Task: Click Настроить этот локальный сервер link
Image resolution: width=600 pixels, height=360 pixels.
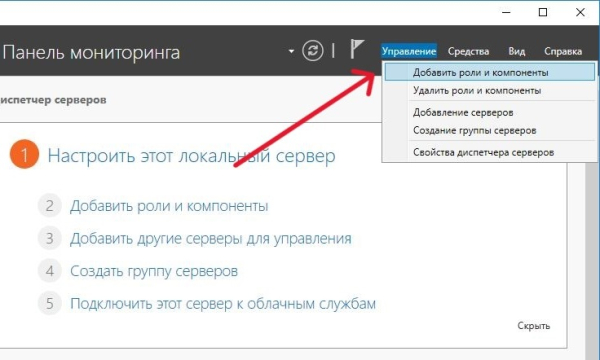Action: [x=191, y=156]
